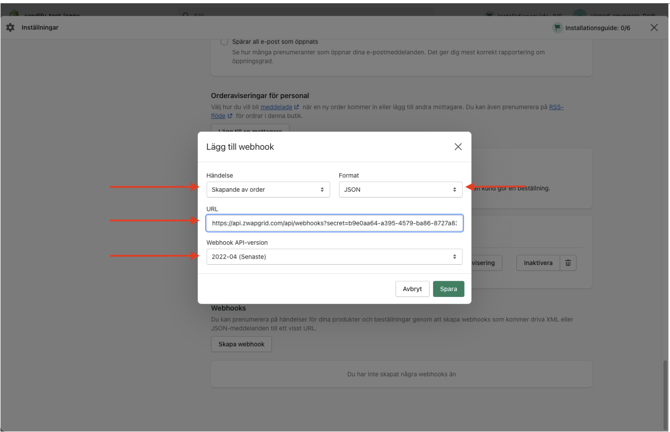The height and width of the screenshot is (432, 670).
Task: Select the Spårar all e-post radio option
Action: pos(224,42)
